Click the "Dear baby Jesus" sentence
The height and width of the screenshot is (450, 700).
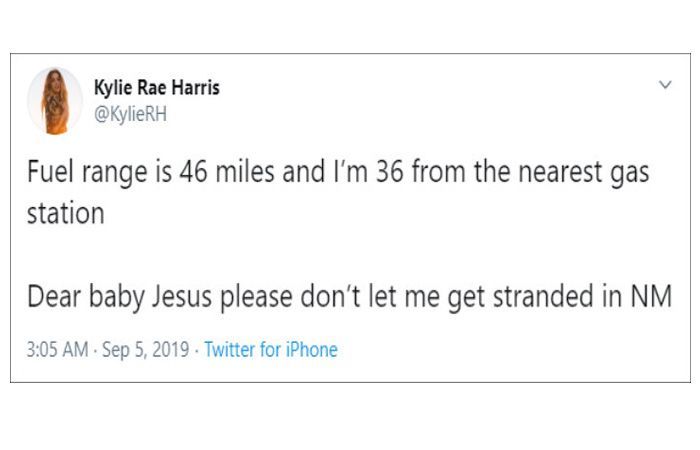[x=350, y=296]
